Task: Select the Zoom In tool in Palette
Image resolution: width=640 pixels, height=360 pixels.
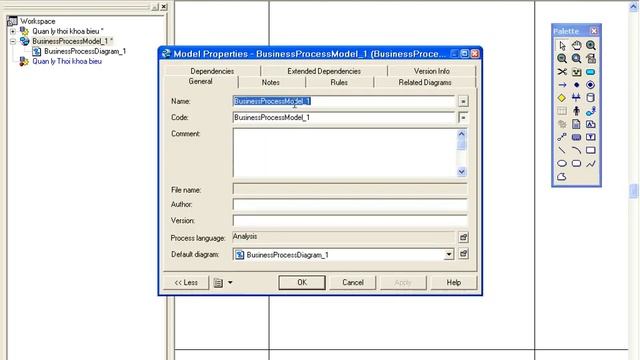Action: [591, 45]
